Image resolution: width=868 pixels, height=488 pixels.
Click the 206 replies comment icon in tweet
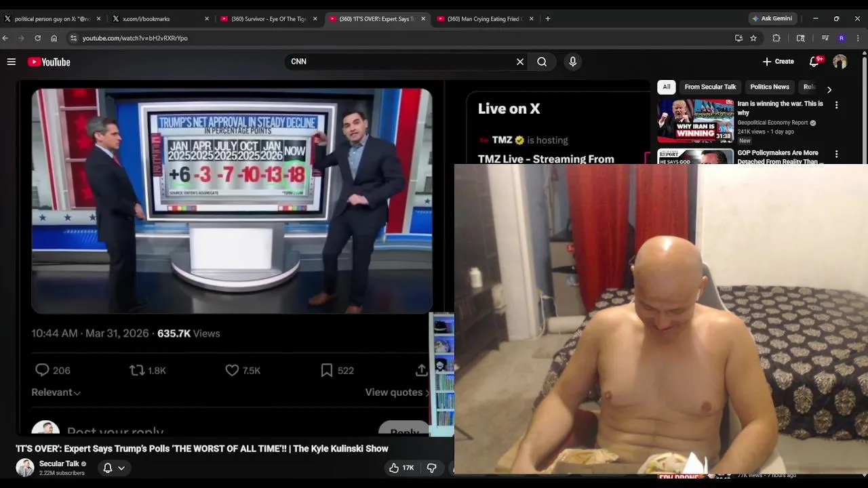tap(42, 370)
